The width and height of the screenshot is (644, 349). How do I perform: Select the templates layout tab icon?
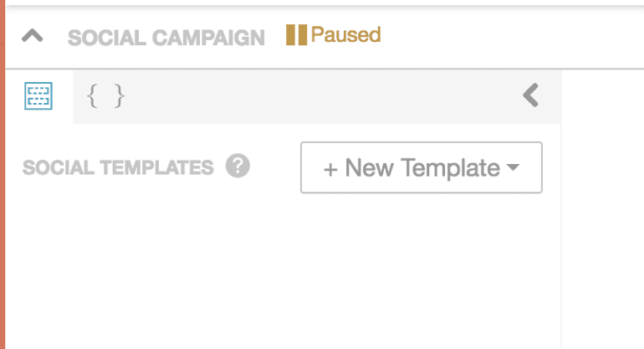[38, 96]
